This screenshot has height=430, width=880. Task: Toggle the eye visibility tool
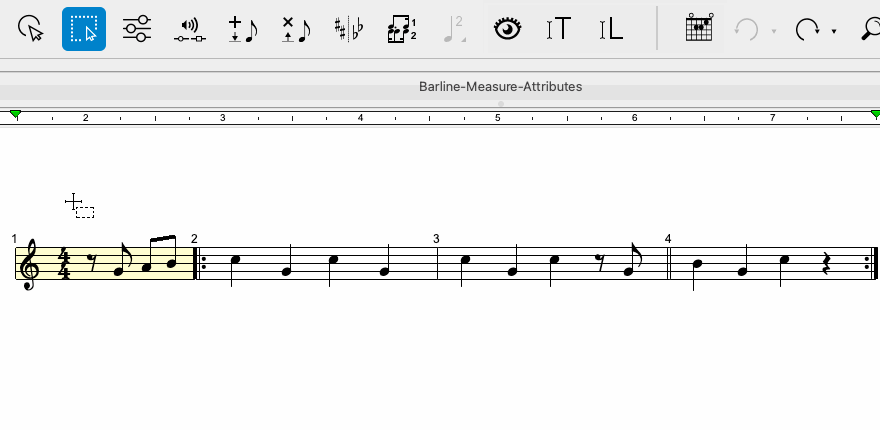click(507, 29)
